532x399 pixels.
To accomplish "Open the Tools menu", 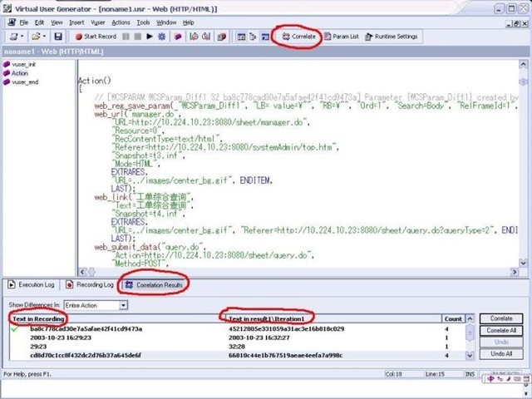I will (144, 22).
